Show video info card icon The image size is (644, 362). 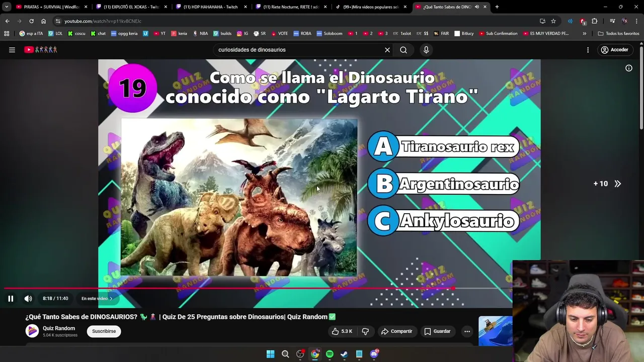pos(629,68)
